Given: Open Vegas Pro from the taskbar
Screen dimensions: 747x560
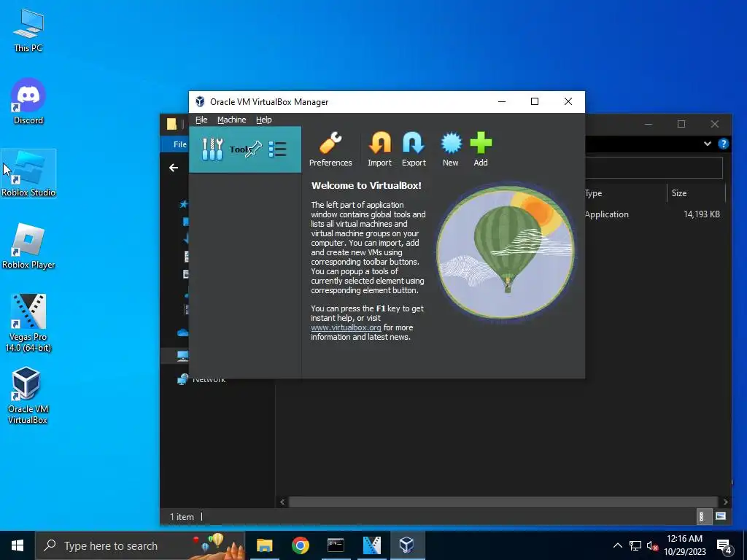Looking at the screenshot, I should [x=371, y=545].
